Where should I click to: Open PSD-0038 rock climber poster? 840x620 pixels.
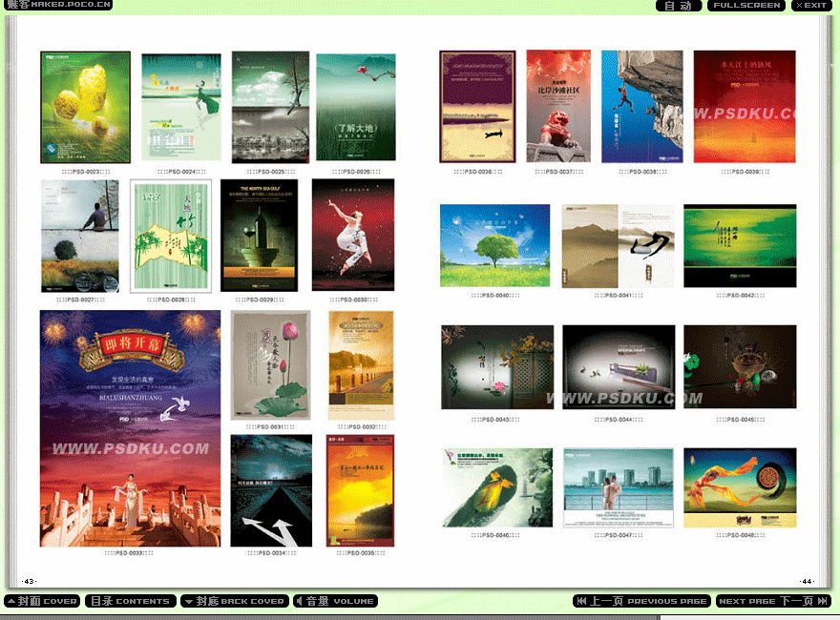[641, 106]
